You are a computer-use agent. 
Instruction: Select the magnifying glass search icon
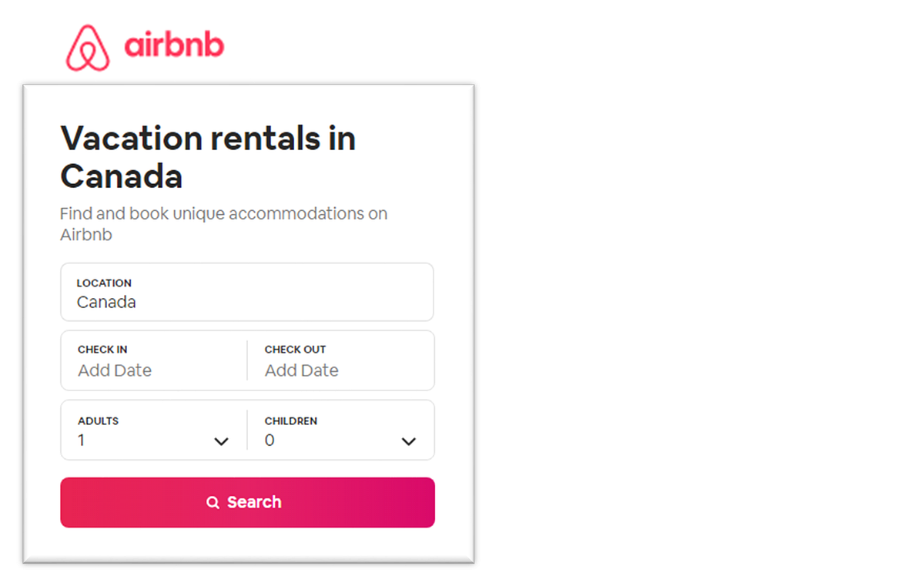click(x=213, y=502)
